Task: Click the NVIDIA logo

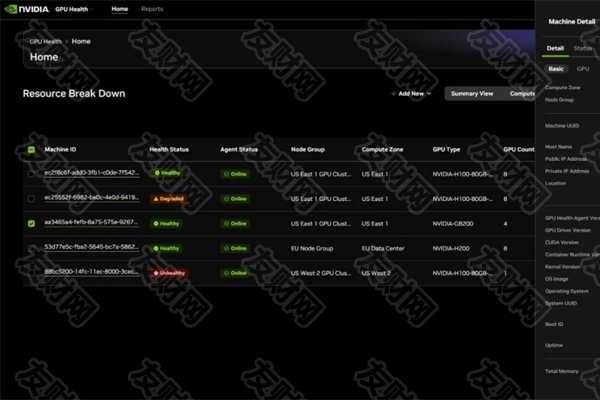Action: click(x=27, y=9)
